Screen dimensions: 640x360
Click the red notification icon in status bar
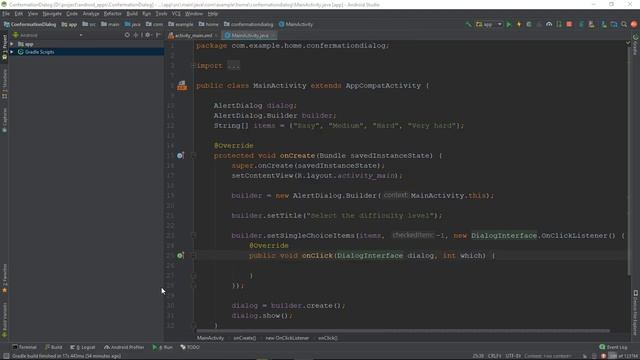pyautogui.click(x=604, y=356)
